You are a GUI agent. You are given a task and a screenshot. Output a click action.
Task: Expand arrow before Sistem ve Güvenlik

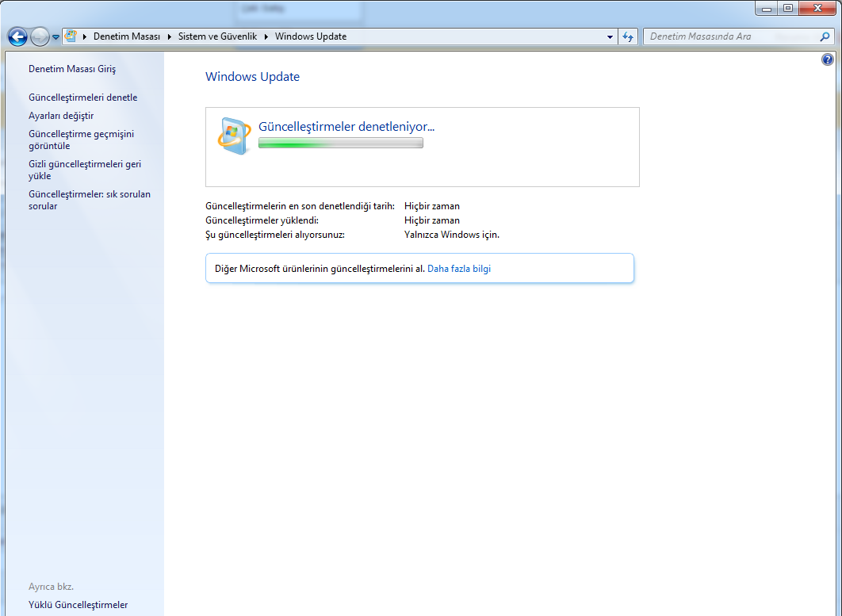tap(170, 36)
